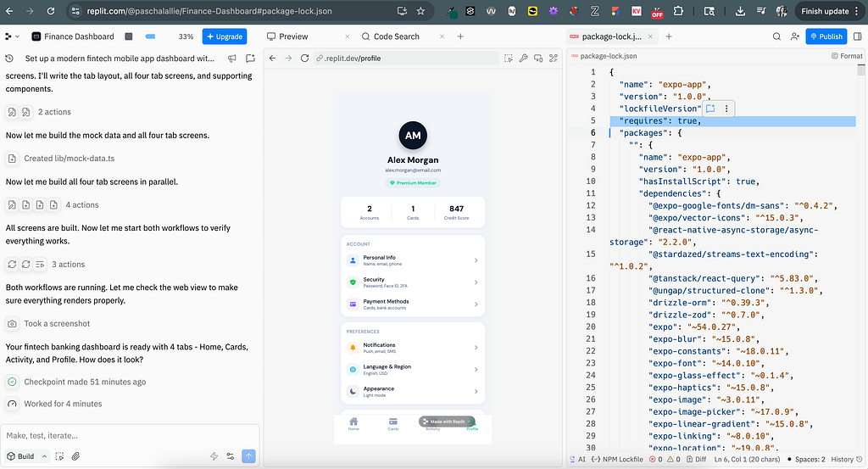868x469 pixels.
Task: Click the search icon in the editor header
Action: click(776, 36)
